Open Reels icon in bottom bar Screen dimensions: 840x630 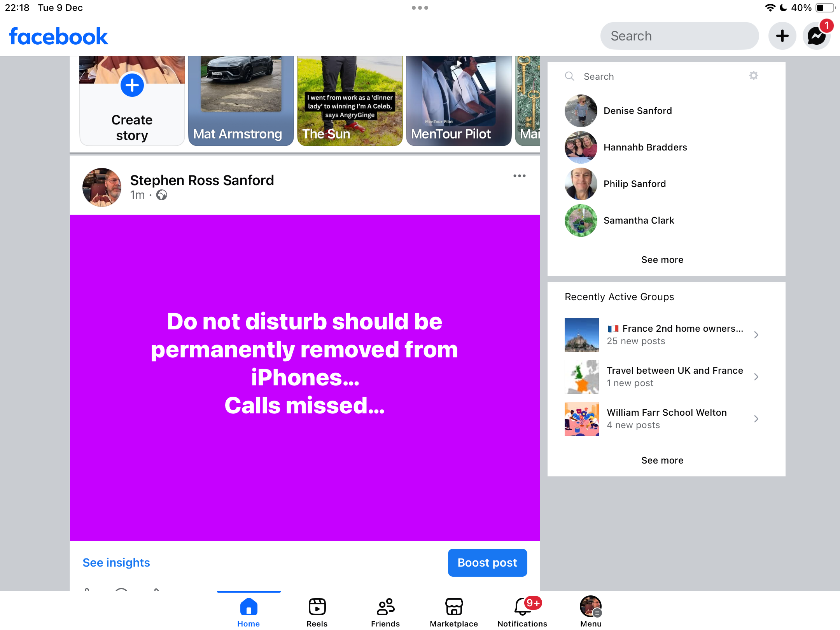pos(317,607)
